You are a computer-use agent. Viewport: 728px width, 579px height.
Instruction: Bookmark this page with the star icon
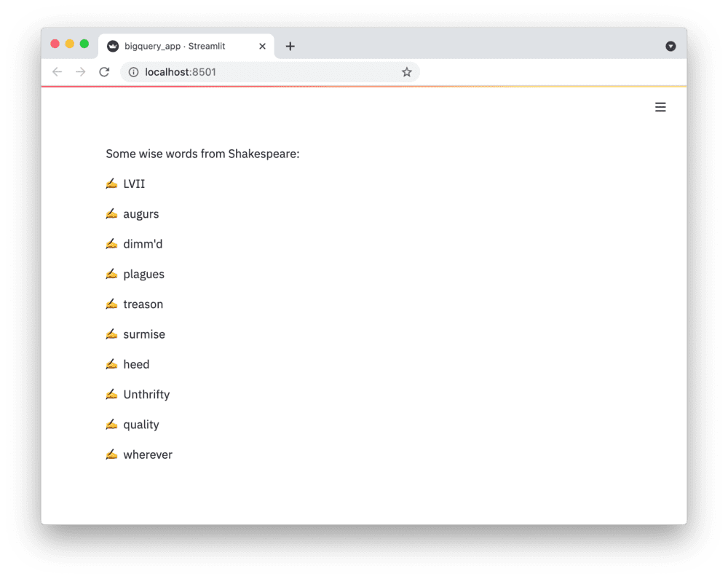tap(407, 72)
